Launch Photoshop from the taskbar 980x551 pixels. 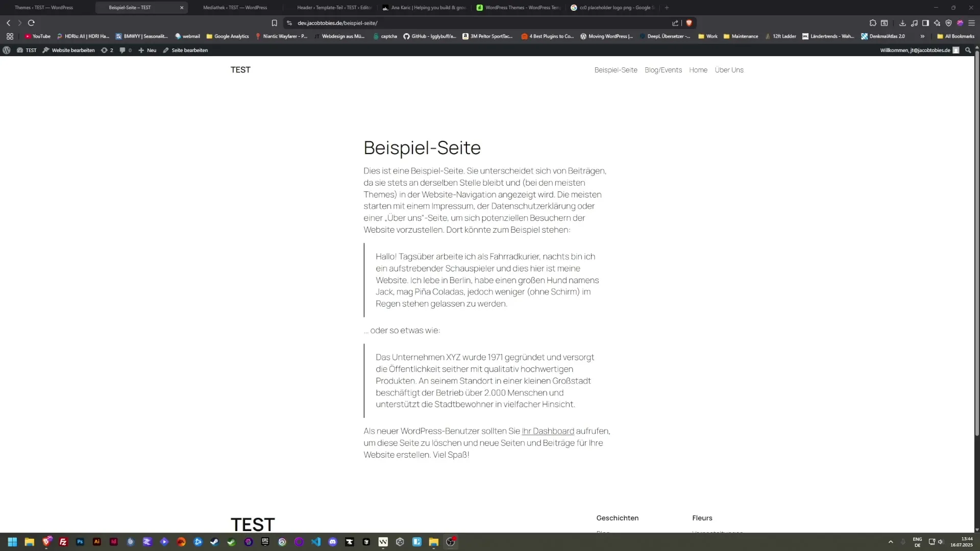(80, 542)
